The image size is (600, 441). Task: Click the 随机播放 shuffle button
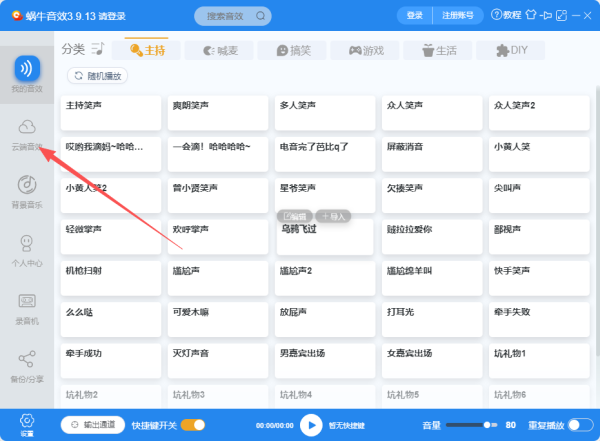98,76
